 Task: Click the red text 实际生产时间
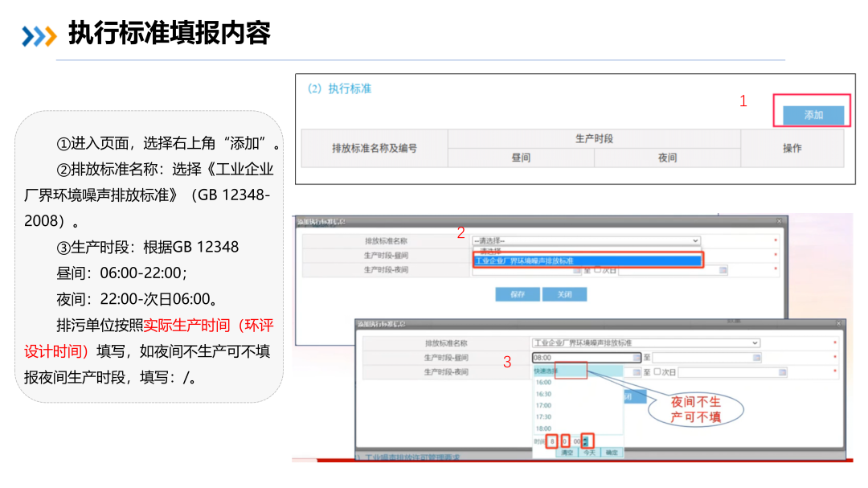(x=186, y=325)
